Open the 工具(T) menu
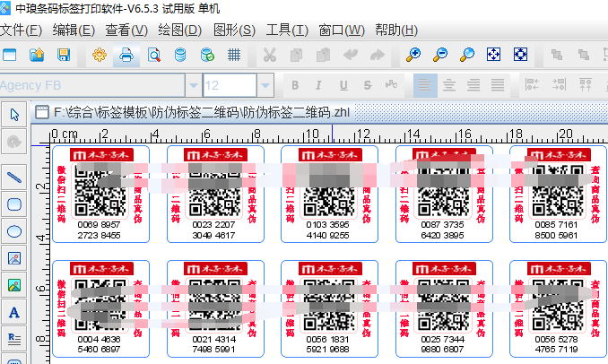608x364 pixels. point(287,30)
